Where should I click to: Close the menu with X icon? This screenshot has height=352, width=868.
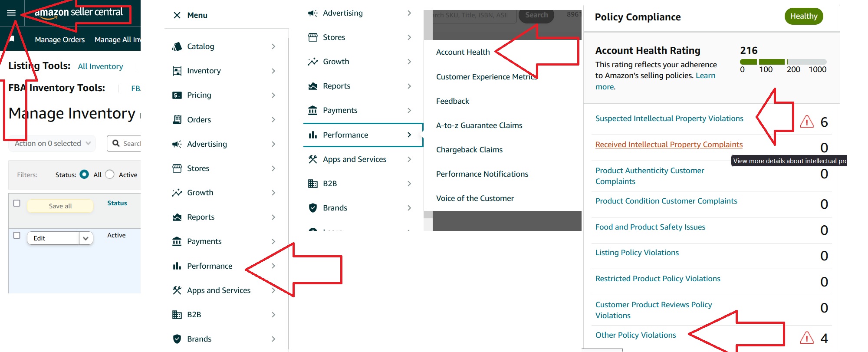click(177, 15)
